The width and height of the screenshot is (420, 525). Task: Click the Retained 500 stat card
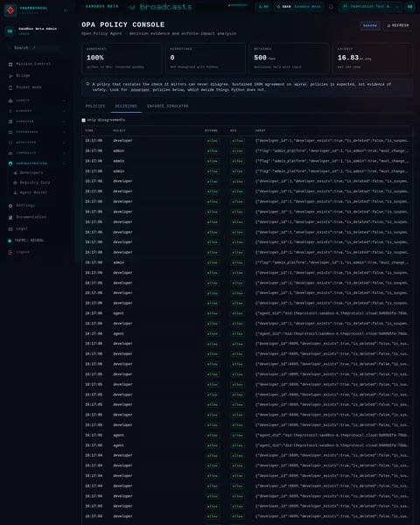pos(289,59)
